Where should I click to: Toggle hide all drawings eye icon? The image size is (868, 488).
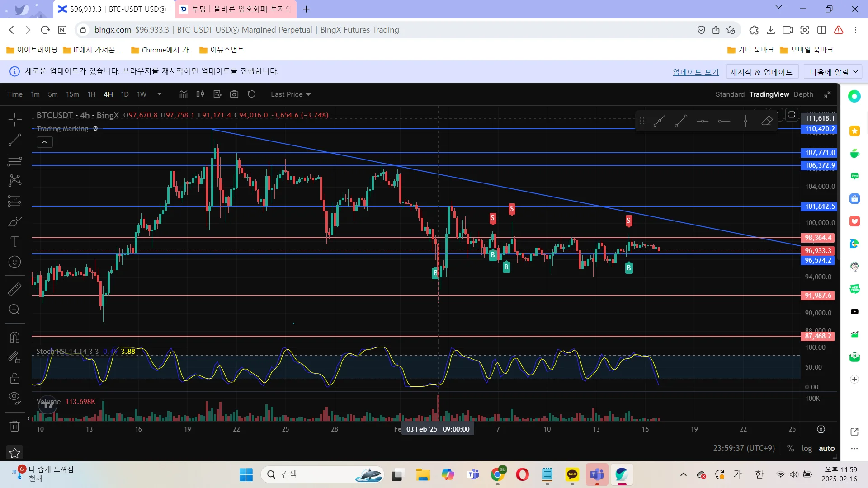pyautogui.click(x=15, y=398)
